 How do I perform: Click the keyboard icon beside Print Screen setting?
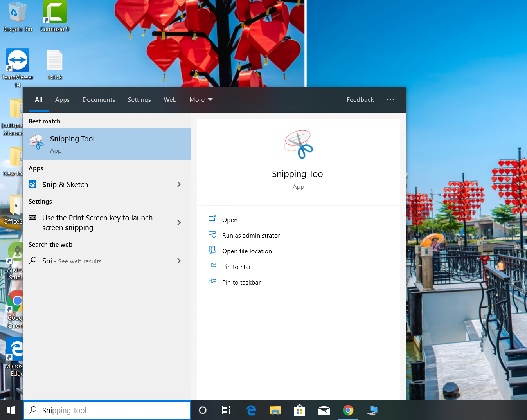pyautogui.click(x=32, y=217)
